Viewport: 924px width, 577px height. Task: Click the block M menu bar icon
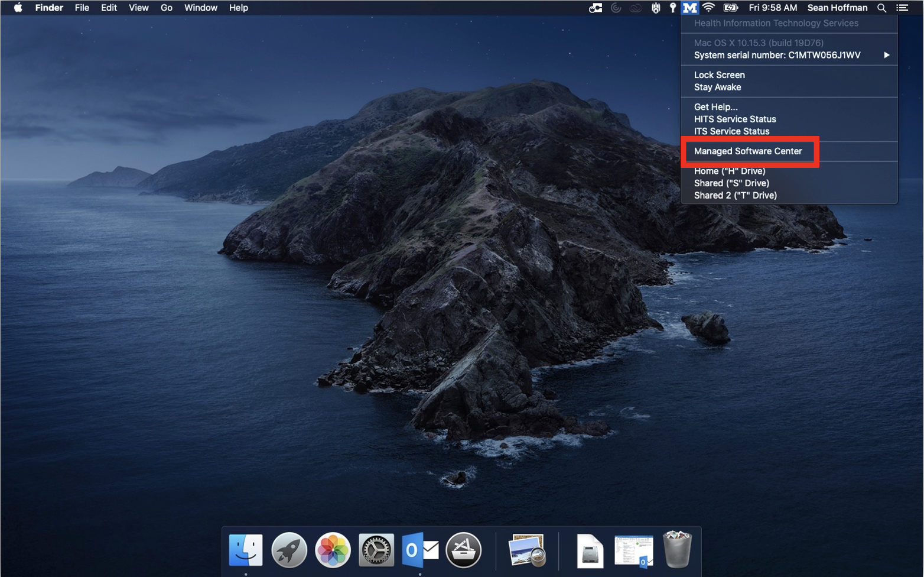pos(689,8)
